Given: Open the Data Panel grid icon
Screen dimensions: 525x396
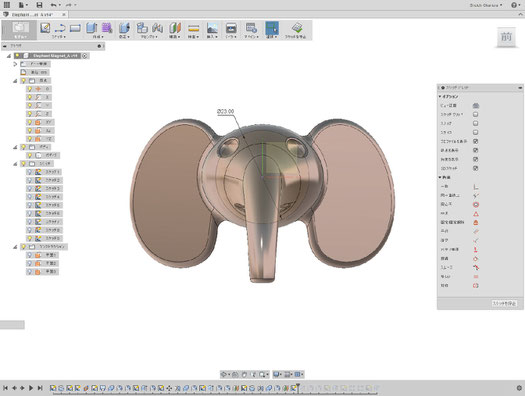Looking at the screenshot, I should click(x=7, y=5).
